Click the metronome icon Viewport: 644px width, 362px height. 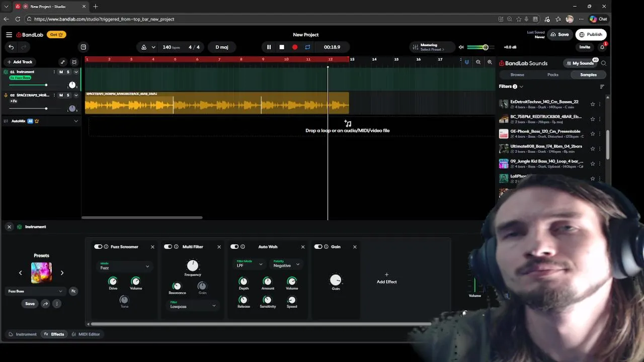pos(144,47)
